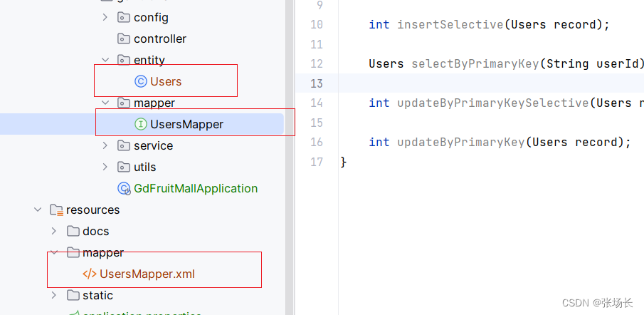Screen dimensions: 644x315
Task: Select the static folder in tree
Action: point(97,295)
